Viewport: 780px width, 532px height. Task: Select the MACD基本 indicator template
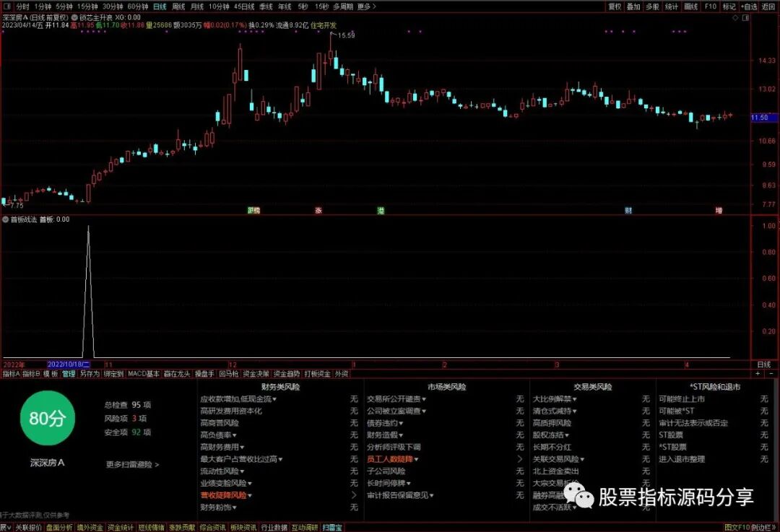coord(143,373)
